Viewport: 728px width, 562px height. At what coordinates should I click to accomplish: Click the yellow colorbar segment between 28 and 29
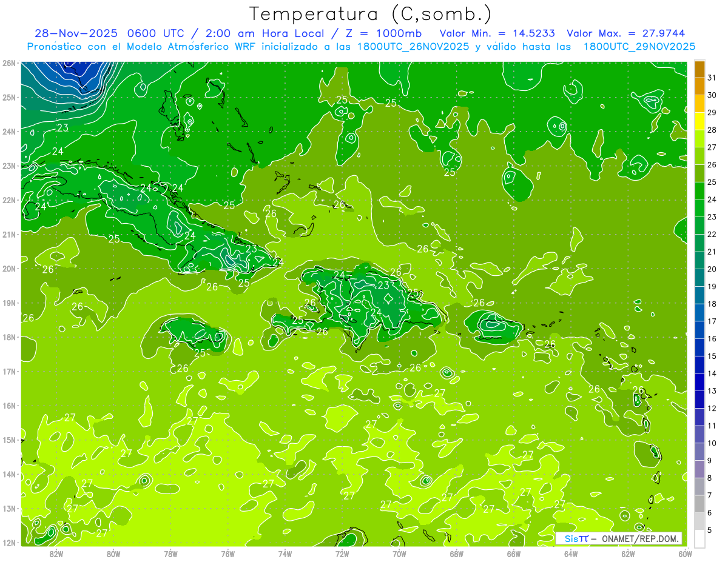699,121
